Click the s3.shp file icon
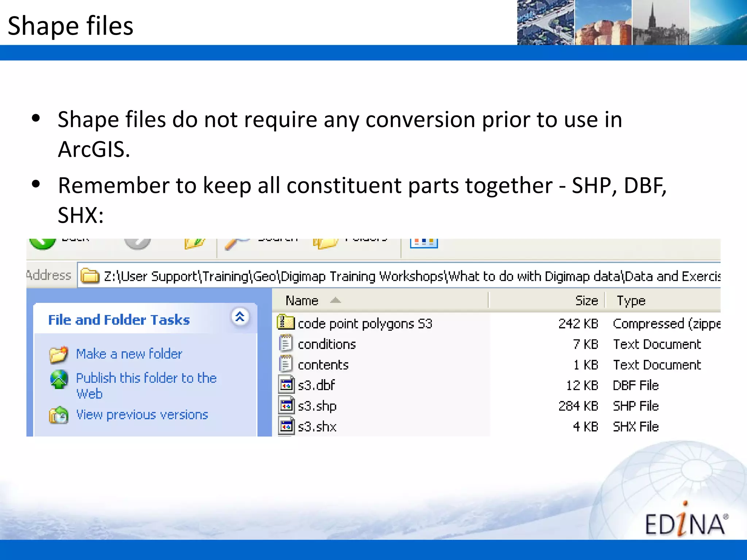747x560 pixels. (286, 405)
